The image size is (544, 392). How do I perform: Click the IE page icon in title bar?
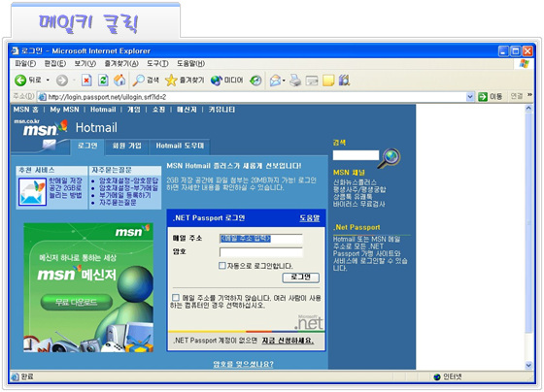(15, 51)
